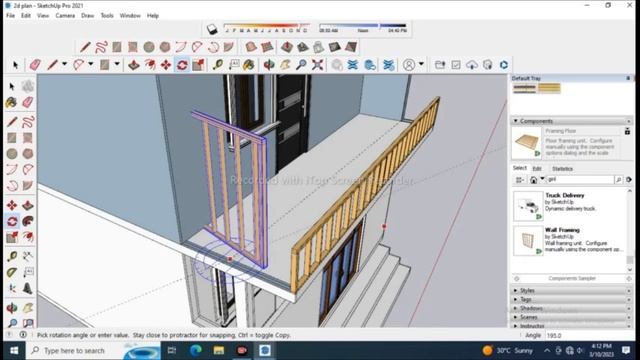Image resolution: width=640 pixels, height=360 pixels.
Task: Click the Components search magnifier button
Action: pos(618,180)
